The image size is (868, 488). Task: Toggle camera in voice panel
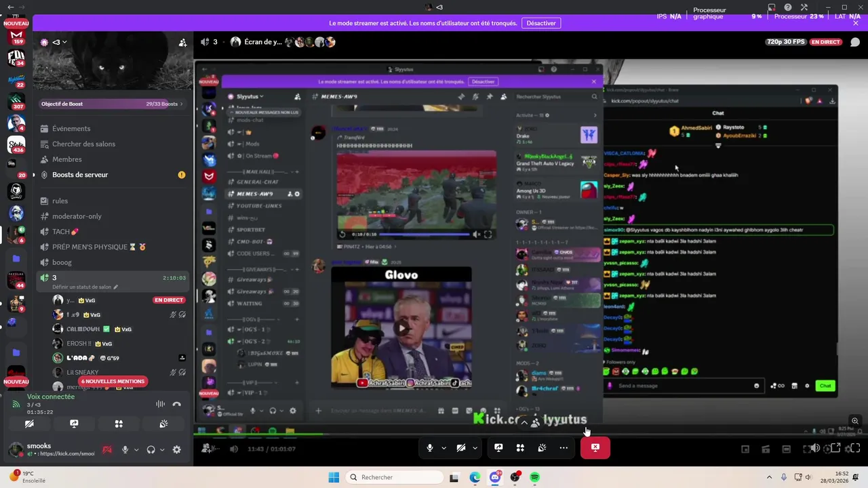point(29,424)
